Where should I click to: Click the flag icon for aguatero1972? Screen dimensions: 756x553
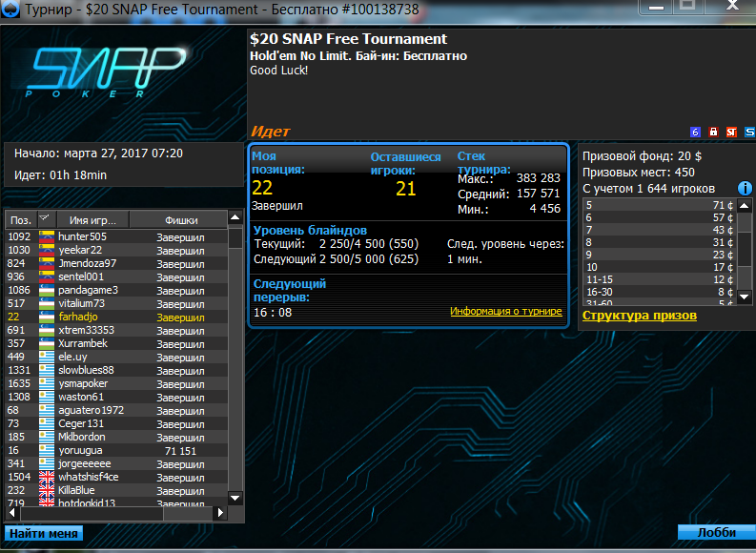(x=47, y=410)
